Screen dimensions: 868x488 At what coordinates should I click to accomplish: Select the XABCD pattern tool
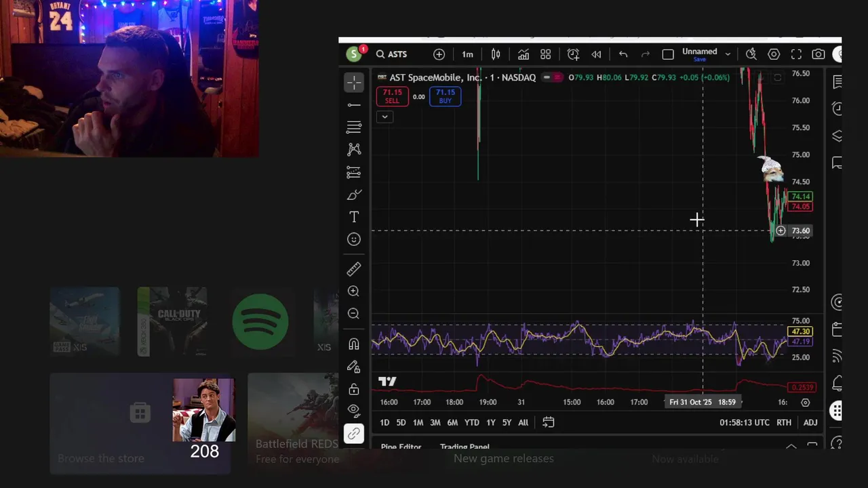[x=354, y=149]
